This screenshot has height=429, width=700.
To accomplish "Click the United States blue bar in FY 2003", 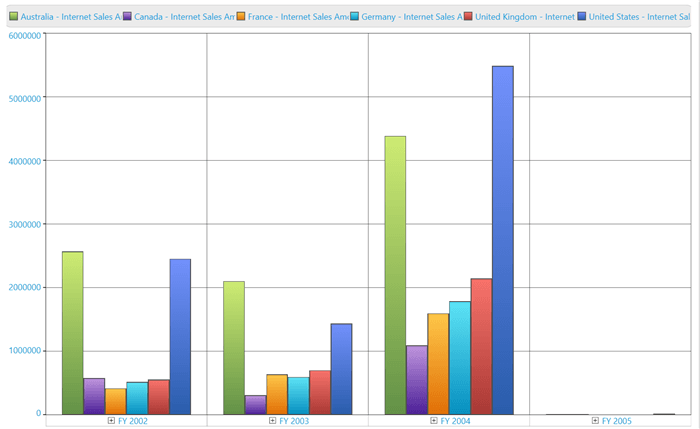I will coord(342,369).
